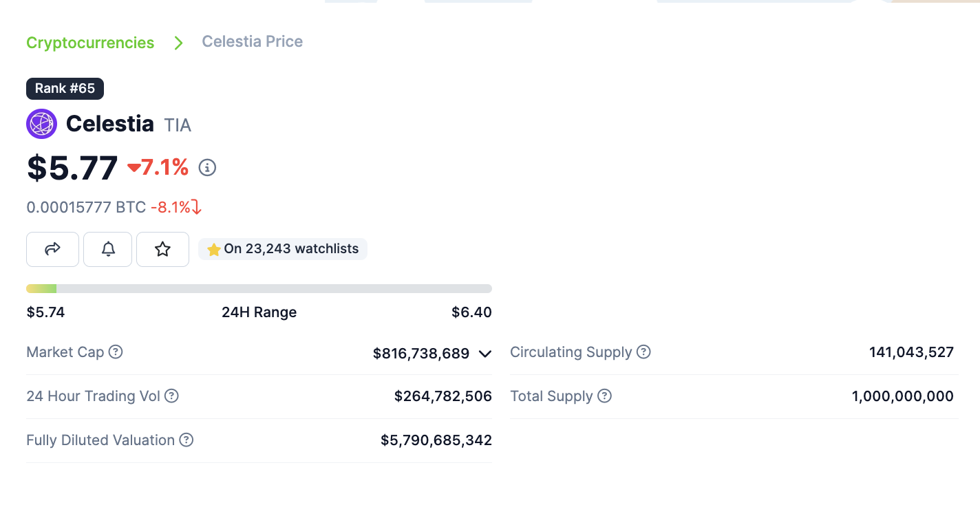This screenshot has height=527, width=980.
Task: Add Celestia to watchlist with star
Action: [x=162, y=249]
